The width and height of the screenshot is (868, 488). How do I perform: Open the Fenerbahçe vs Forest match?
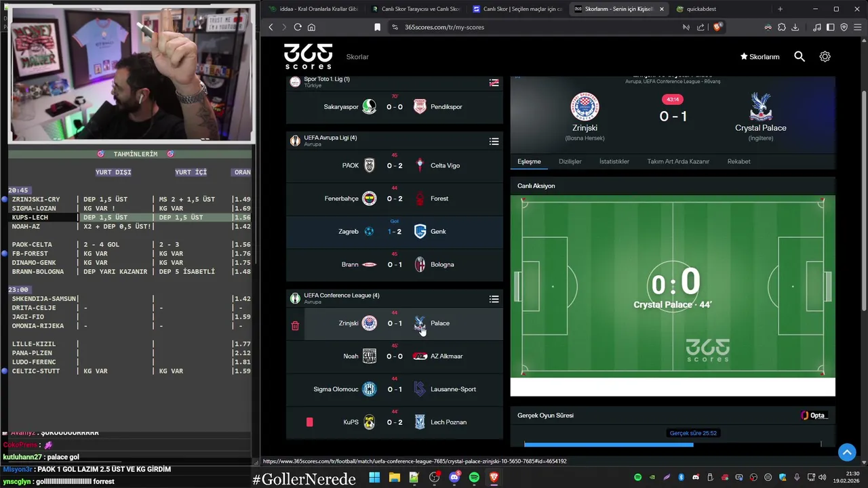(x=394, y=199)
